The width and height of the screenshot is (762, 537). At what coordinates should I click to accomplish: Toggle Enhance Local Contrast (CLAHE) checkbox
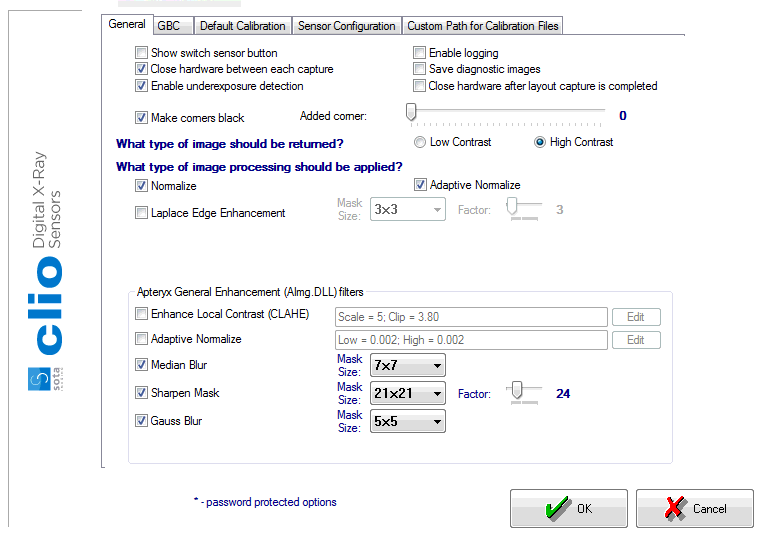click(142, 314)
